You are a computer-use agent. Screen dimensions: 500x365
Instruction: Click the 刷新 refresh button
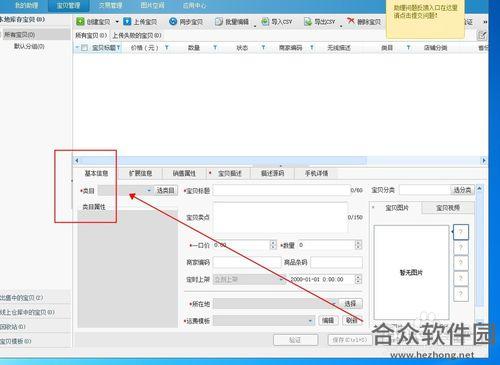point(352,321)
